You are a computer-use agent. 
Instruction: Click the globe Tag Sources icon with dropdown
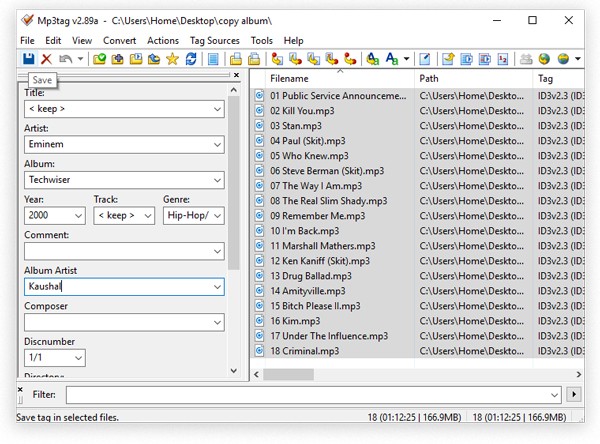(x=563, y=59)
